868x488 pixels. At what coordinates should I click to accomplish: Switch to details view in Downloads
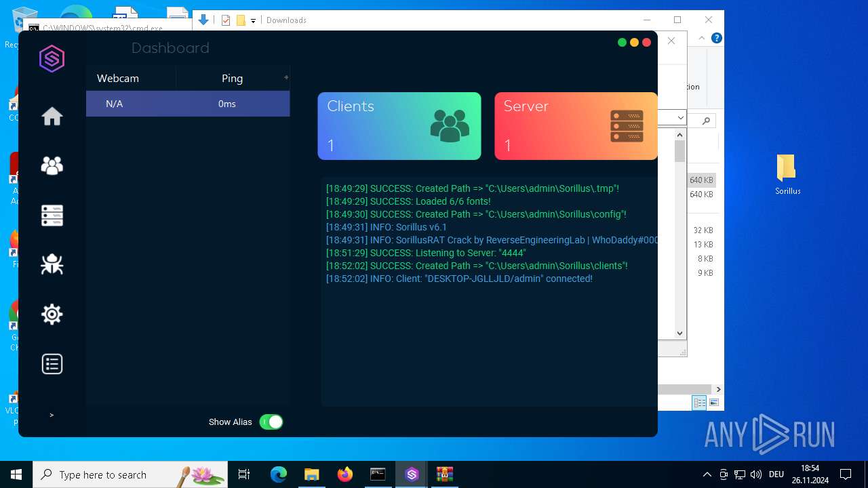pyautogui.click(x=699, y=403)
